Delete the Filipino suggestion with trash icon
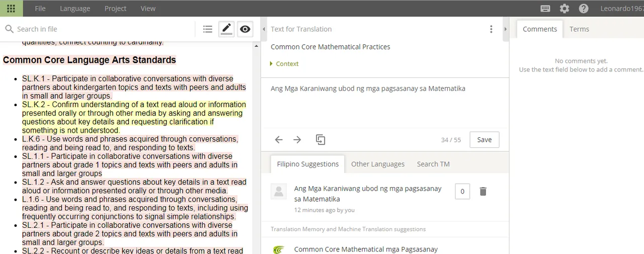This screenshot has height=254, width=644. [x=483, y=191]
